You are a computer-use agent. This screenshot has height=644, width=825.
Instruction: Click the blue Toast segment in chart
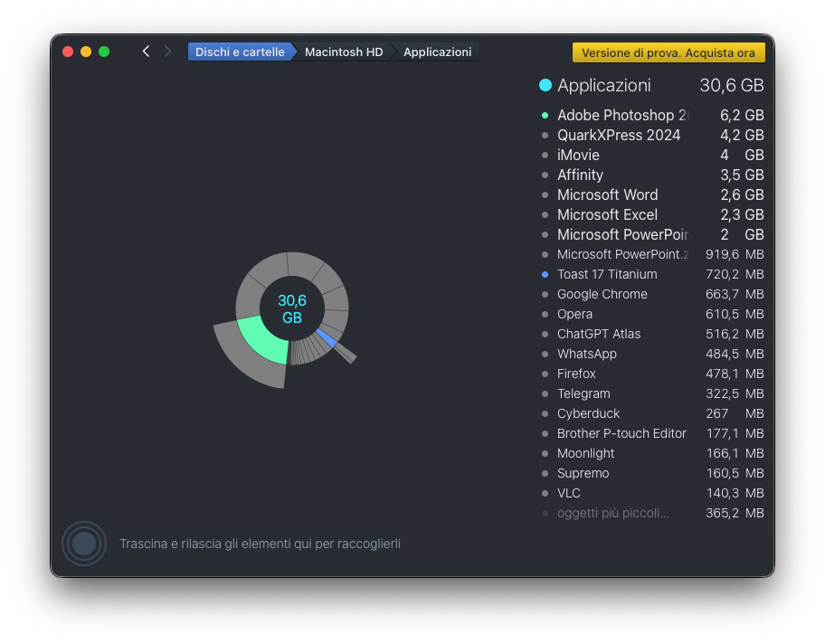[327, 337]
